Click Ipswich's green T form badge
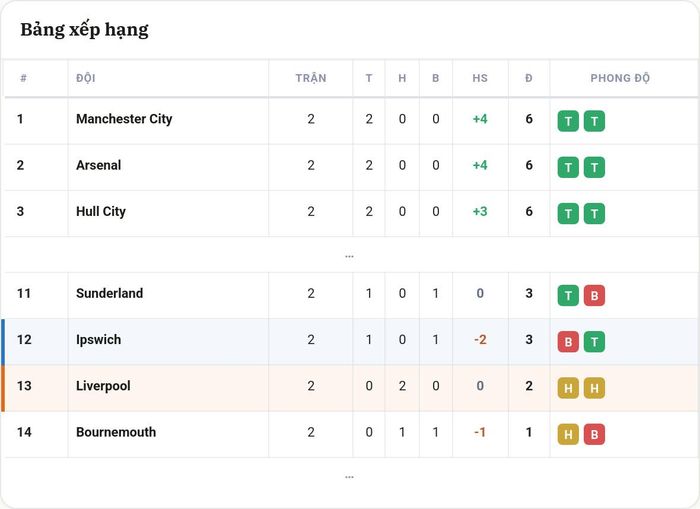This screenshot has height=509, width=700. (x=594, y=342)
